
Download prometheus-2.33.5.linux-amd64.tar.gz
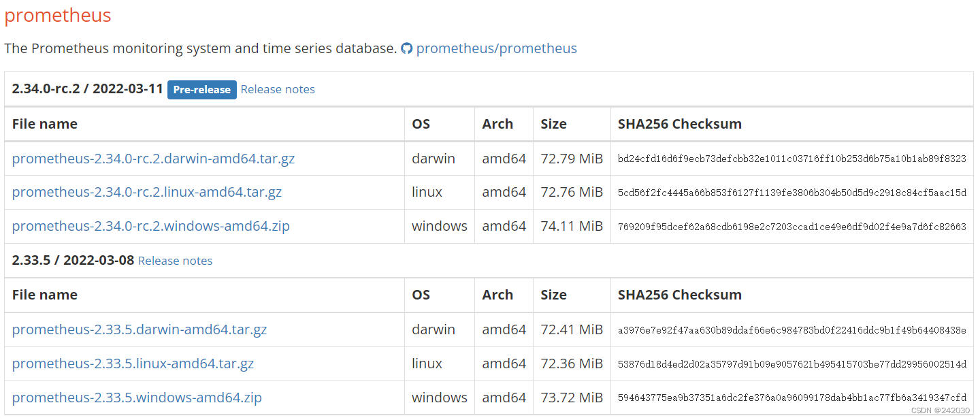click(x=133, y=364)
